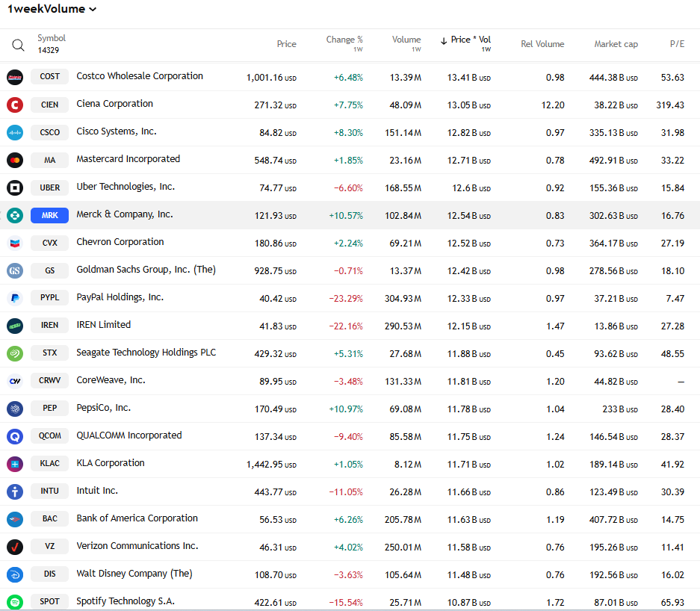This screenshot has width=700, height=611.
Task: Click the Uber logo icon
Action: pos(15,188)
